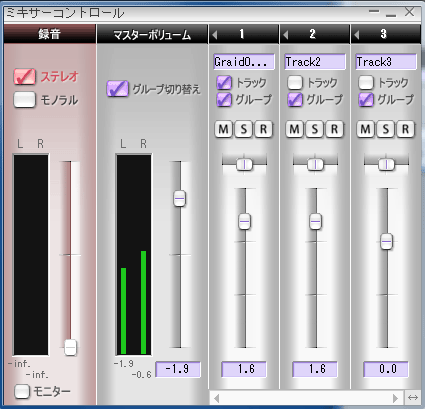Click track 1 volume value field 1.6

[x=244, y=369]
